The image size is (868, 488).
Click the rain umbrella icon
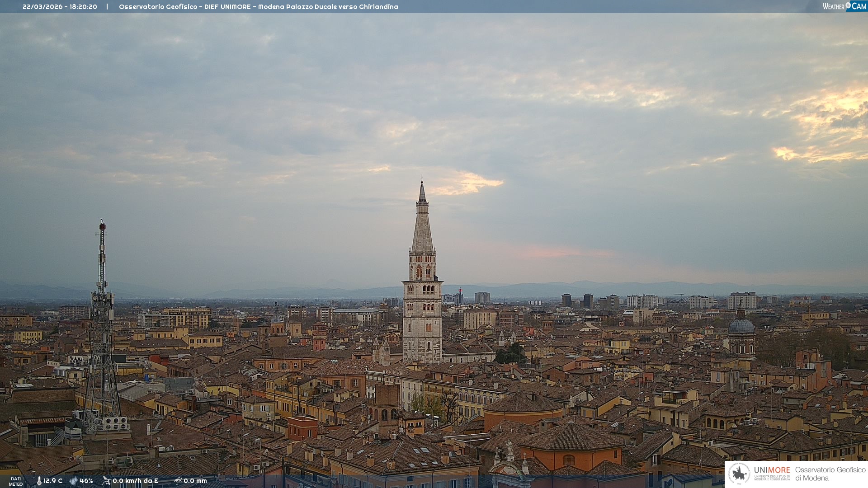point(178,481)
